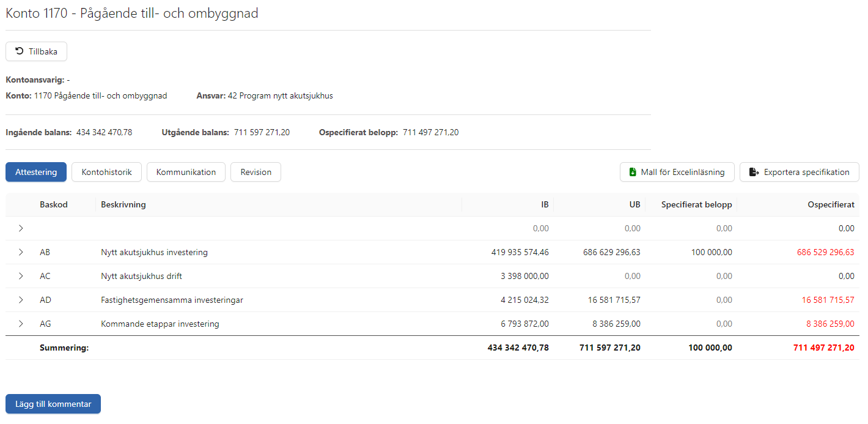
Task: Select the Revision tab
Action: (256, 172)
